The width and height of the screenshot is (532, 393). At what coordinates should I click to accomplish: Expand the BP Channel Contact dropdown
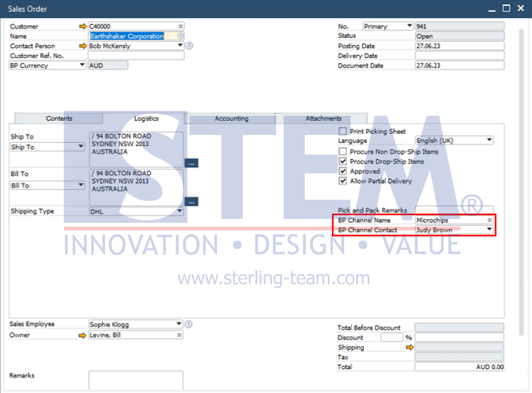pyautogui.click(x=489, y=229)
